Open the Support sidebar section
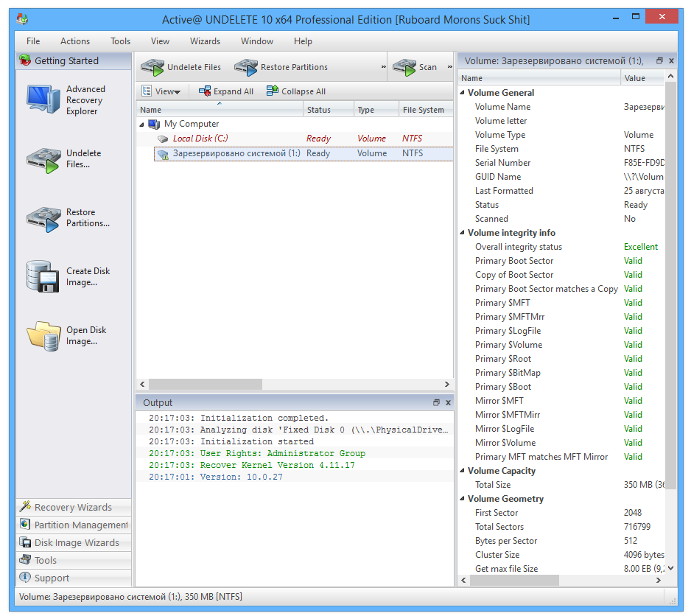This screenshot has width=691, height=616. pos(74,578)
